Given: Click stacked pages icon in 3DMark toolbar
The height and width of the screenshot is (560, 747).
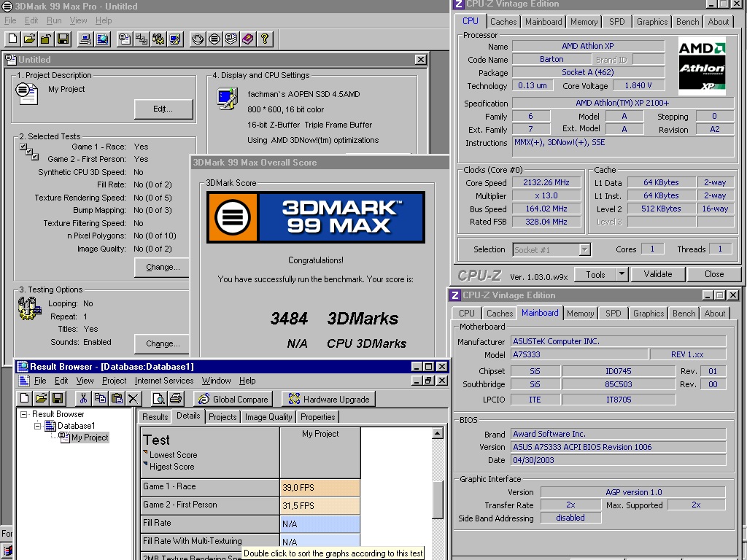Looking at the screenshot, I should (231, 39).
